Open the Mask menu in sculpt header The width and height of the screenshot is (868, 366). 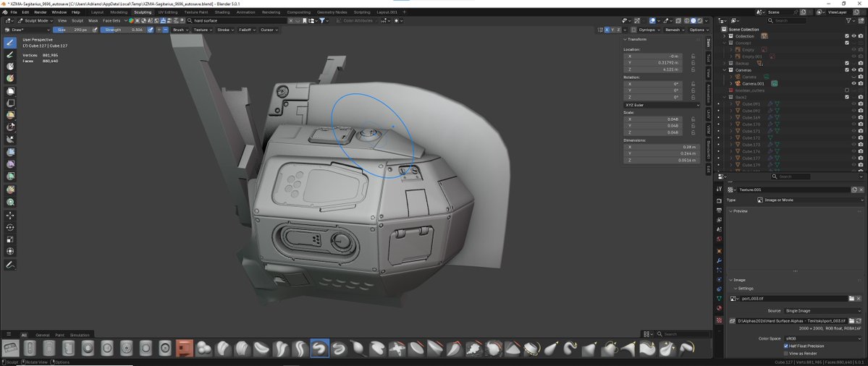(x=93, y=20)
